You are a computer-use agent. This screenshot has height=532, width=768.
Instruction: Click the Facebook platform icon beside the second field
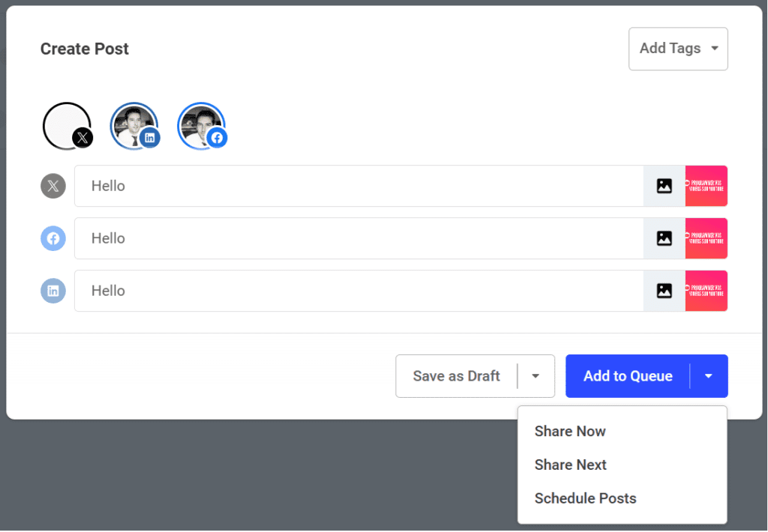click(52, 238)
